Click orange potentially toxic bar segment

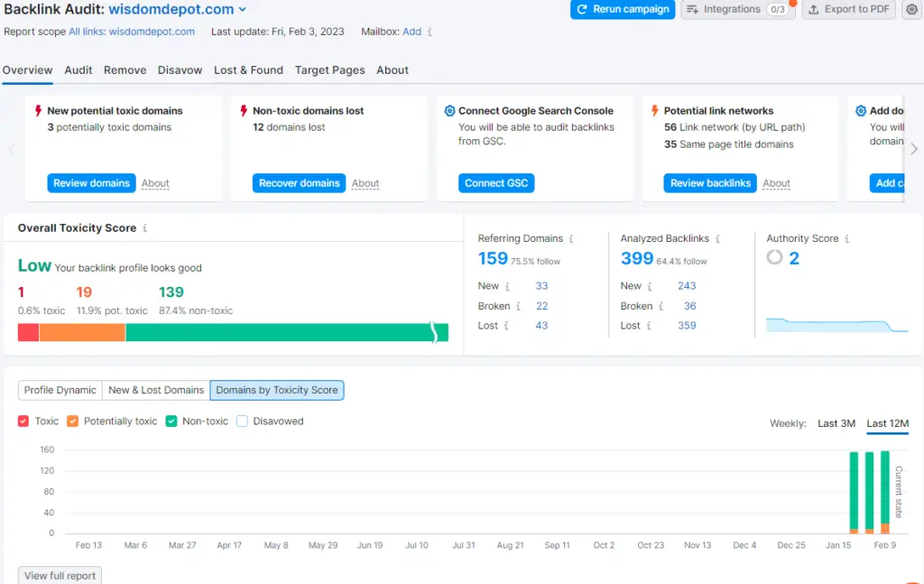[82, 332]
